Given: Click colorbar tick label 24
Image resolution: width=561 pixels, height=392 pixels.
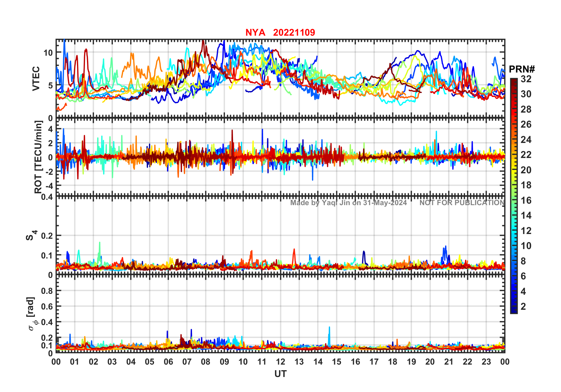Looking at the screenshot, I should 526,139.
